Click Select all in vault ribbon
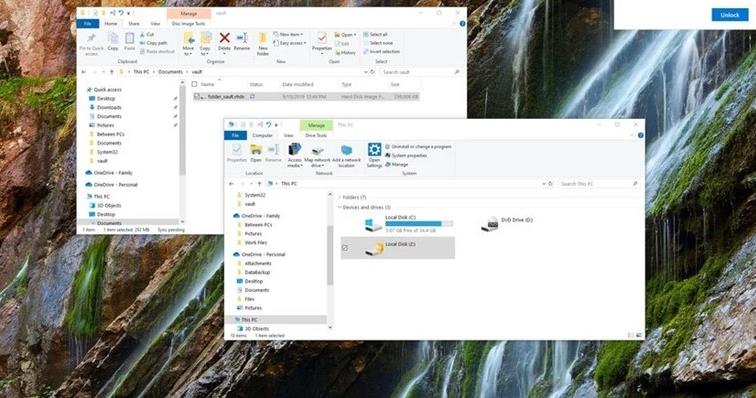Viewport: 756px width, 398px height. pos(376,35)
